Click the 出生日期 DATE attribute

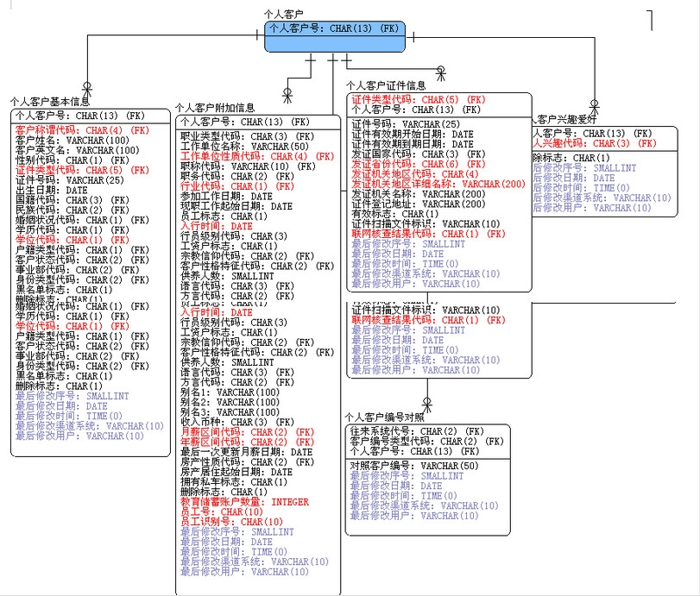(x=52, y=190)
